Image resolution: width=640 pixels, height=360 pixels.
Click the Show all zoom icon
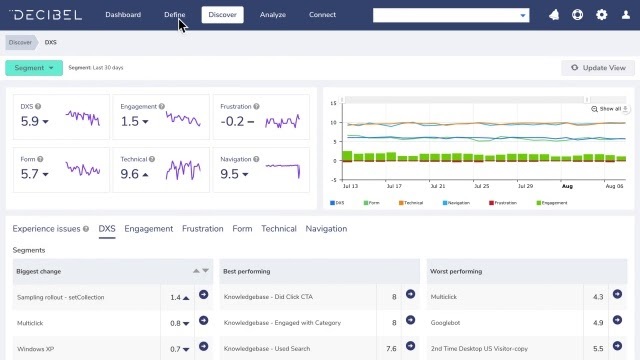(x=594, y=109)
